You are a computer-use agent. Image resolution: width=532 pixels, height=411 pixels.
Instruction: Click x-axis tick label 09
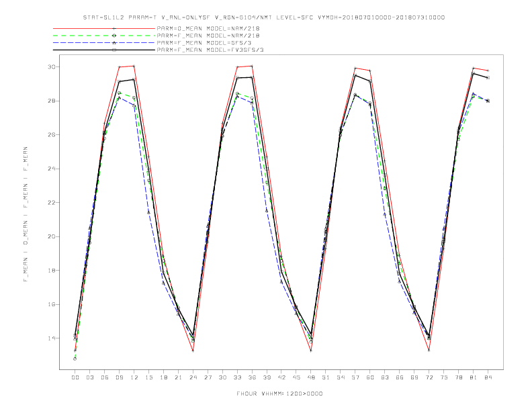tap(119, 377)
